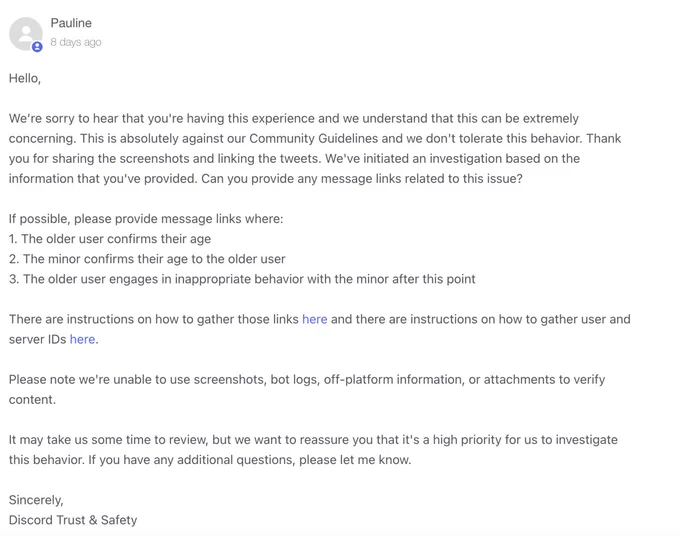Select list item 'The older user confirms their age'
Image resolution: width=680 pixels, height=536 pixels.
coord(110,239)
